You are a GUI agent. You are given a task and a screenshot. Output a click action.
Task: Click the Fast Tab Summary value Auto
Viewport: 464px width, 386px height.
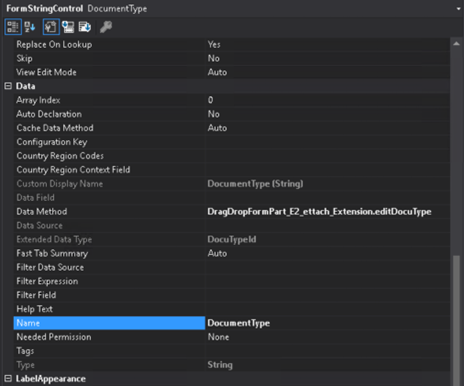tap(217, 253)
